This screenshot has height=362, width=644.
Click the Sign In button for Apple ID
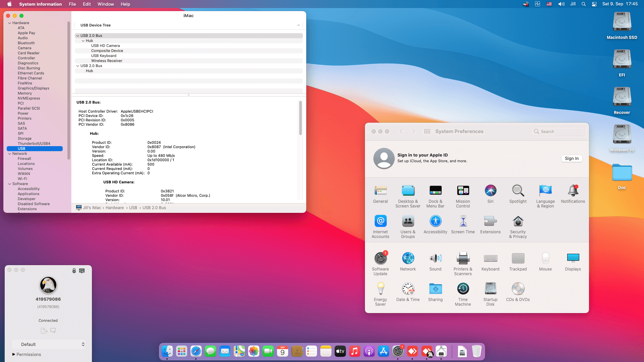572,159
